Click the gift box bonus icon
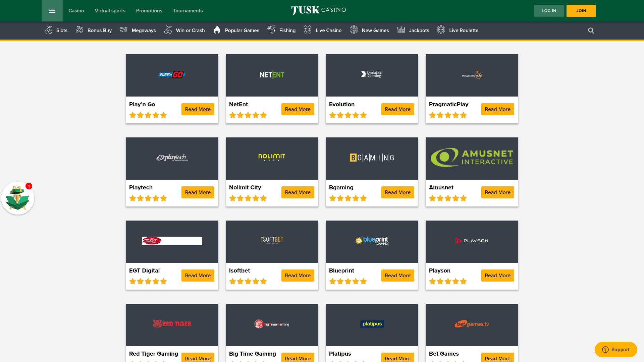This screenshot has width=644, height=362. pyautogui.click(x=17, y=198)
